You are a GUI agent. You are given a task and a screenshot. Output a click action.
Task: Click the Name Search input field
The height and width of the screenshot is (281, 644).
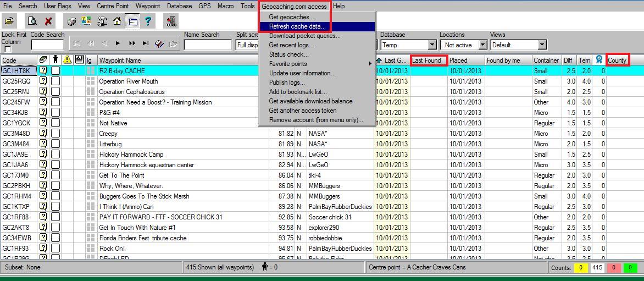(x=208, y=45)
